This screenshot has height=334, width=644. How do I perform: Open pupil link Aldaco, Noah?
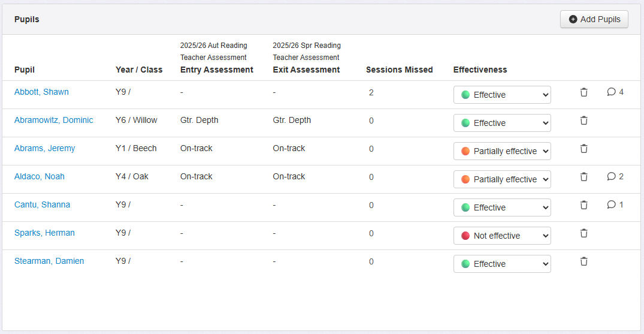(40, 176)
